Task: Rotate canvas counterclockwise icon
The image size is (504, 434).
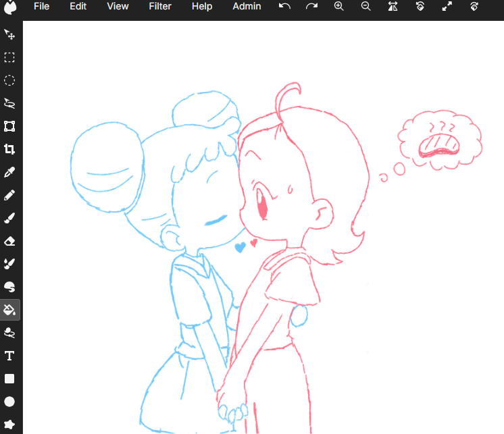Action: [x=420, y=7]
